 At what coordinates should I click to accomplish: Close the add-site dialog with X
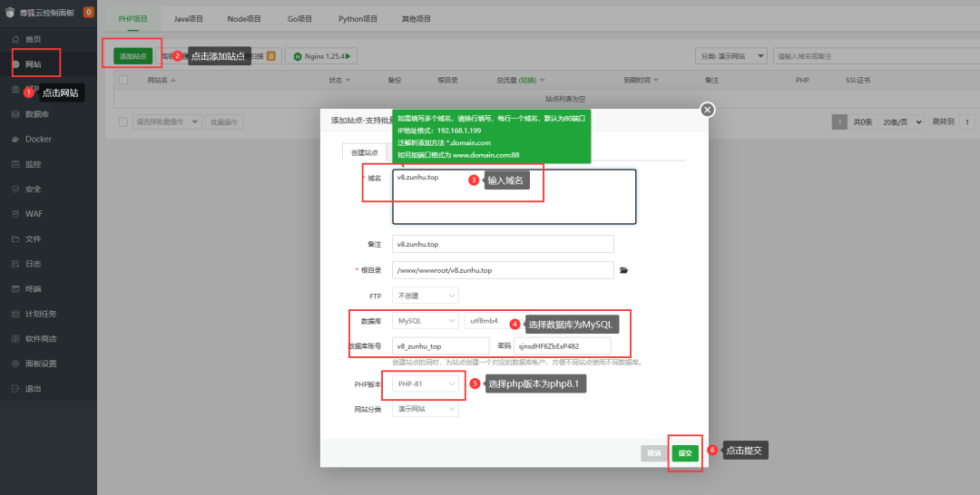coord(707,110)
